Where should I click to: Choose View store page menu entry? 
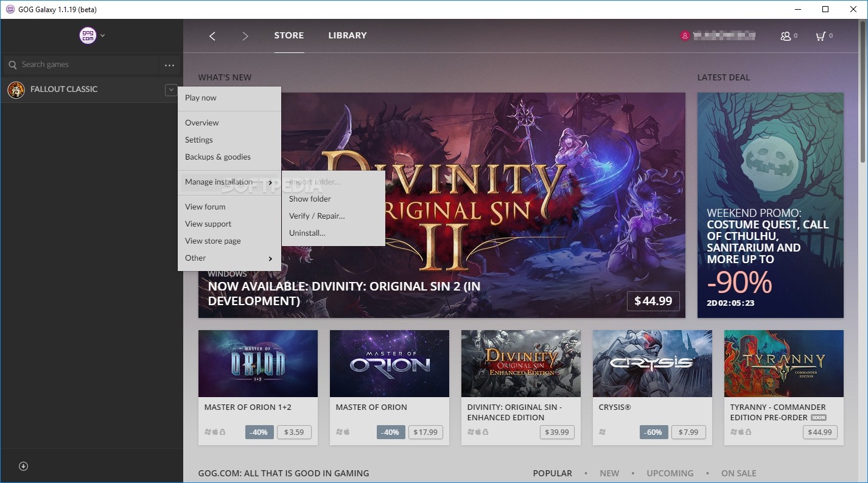(x=229, y=241)
